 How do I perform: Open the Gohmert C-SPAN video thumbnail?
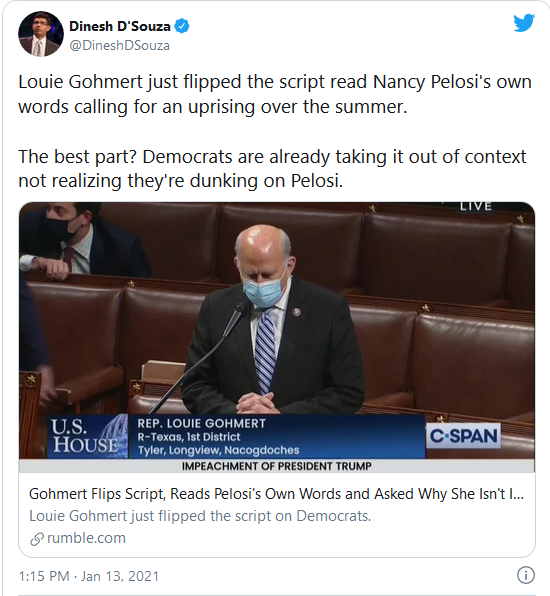pos(277,337)
